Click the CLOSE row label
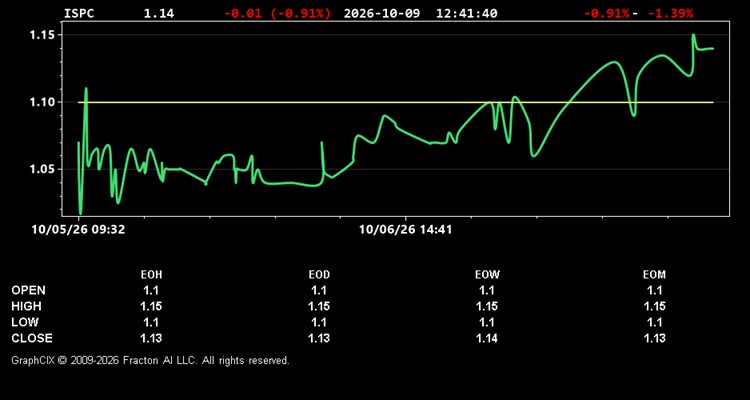Viewport: 750px width, 400px height. tap(32, 338)
